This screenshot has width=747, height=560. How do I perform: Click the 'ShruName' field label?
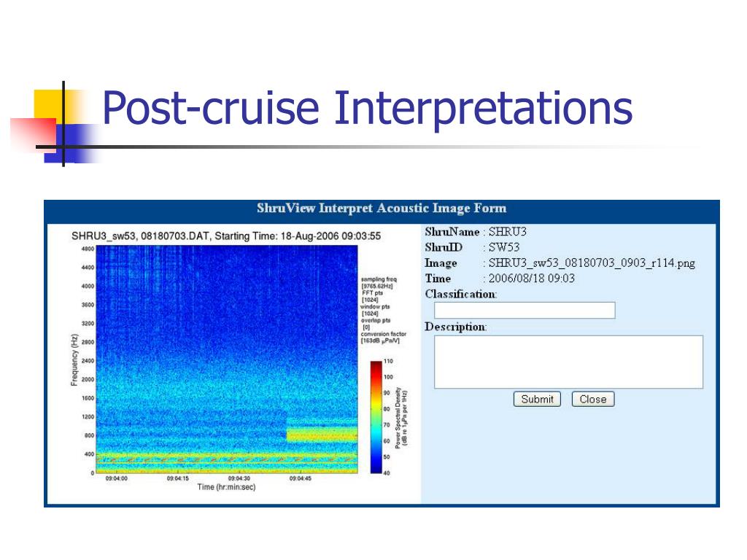pos(452,232)
